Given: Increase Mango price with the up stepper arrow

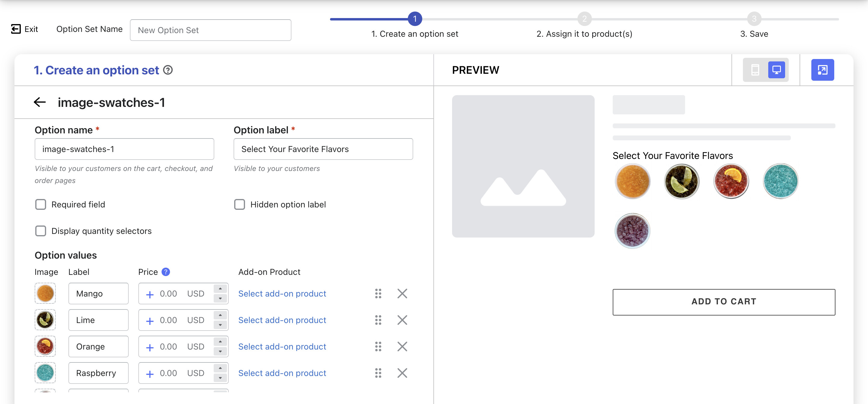Looking at the screenshot, I should click(x=220, y=289).
